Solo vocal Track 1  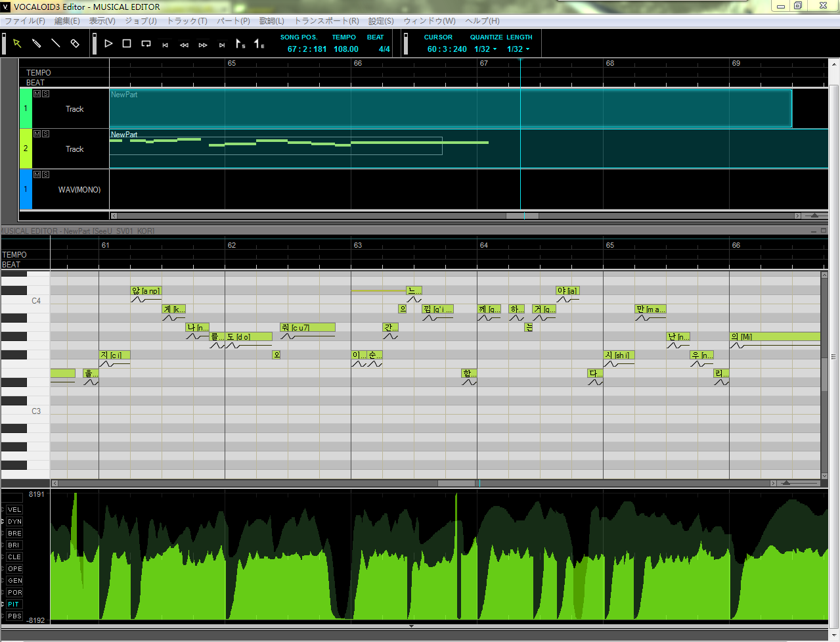45,94
